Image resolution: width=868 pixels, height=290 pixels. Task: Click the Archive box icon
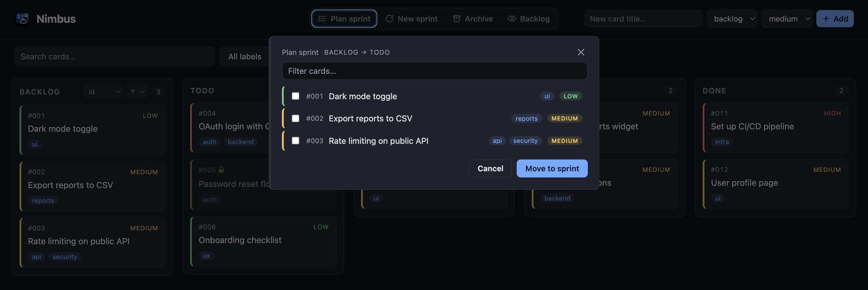(456, 19)
